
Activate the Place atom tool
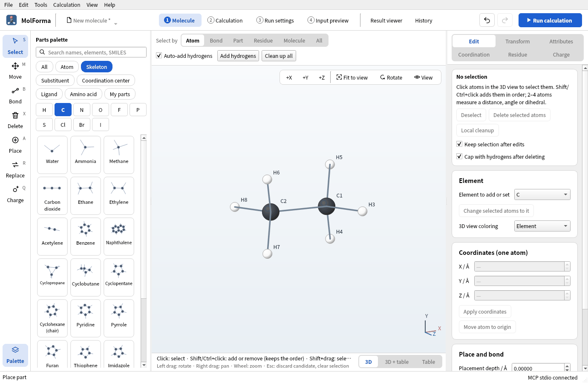click(x=15, y=145)
